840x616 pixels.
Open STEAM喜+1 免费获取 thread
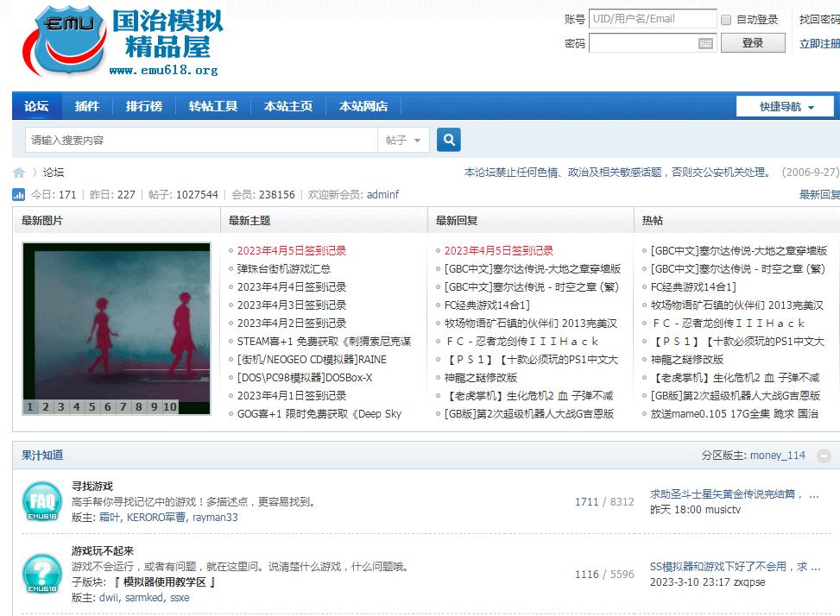point(324,342)
